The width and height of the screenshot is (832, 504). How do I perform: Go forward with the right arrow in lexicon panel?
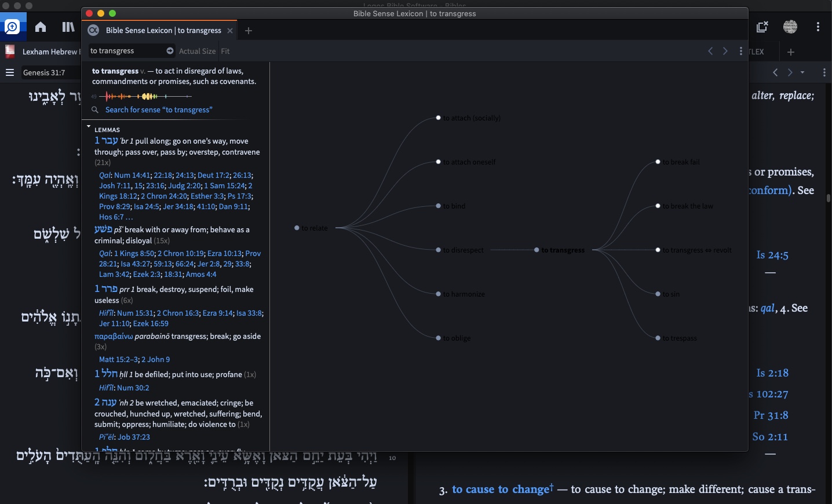pos(725,52)
